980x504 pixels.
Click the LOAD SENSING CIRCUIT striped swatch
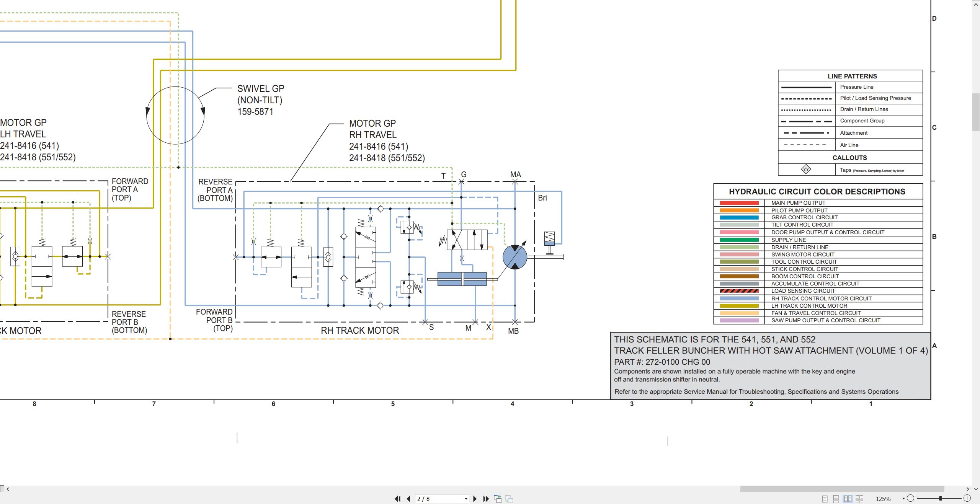[x=739, y=291]
